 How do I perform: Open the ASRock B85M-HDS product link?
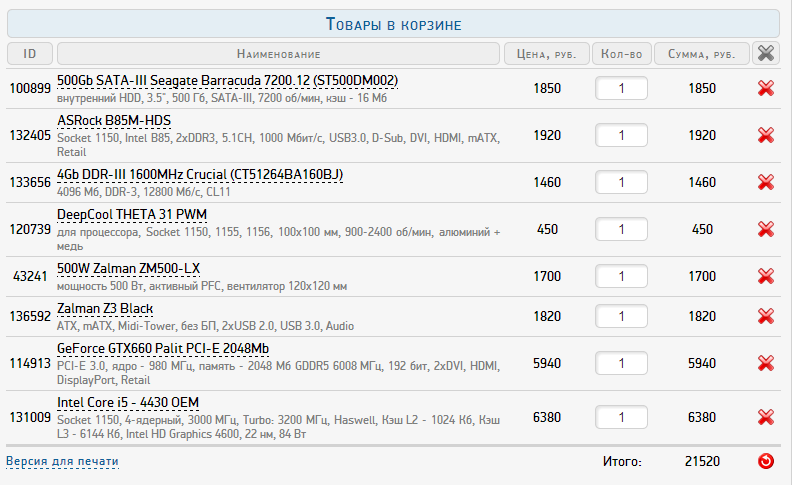pos(114,121)
